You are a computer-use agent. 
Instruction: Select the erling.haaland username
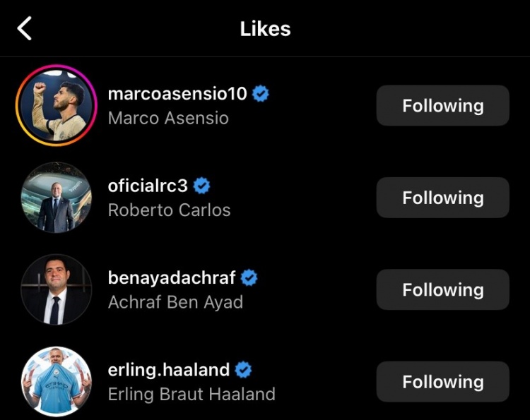pos(169,370)
